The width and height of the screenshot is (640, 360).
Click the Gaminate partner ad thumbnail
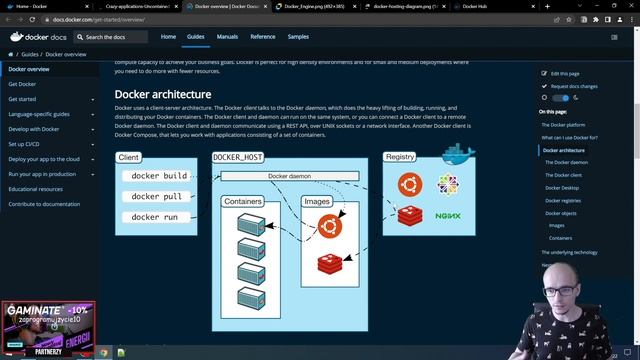[x=49, y=328]
